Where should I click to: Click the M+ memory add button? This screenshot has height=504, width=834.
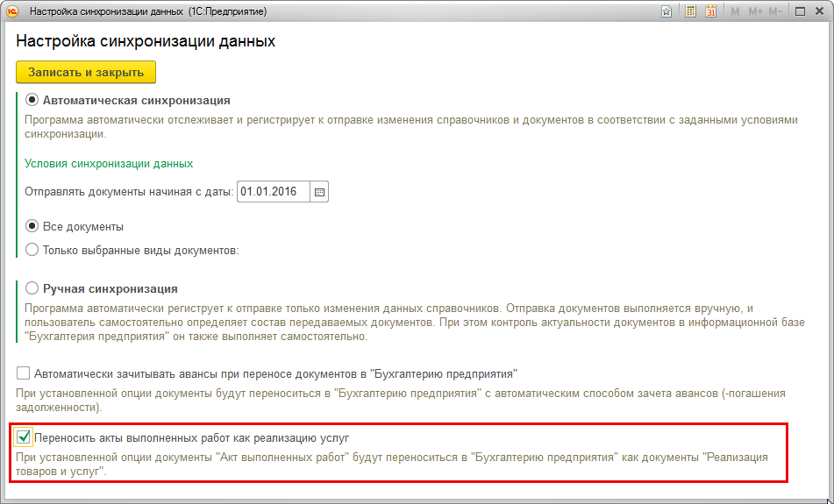(x=755, y=11)
